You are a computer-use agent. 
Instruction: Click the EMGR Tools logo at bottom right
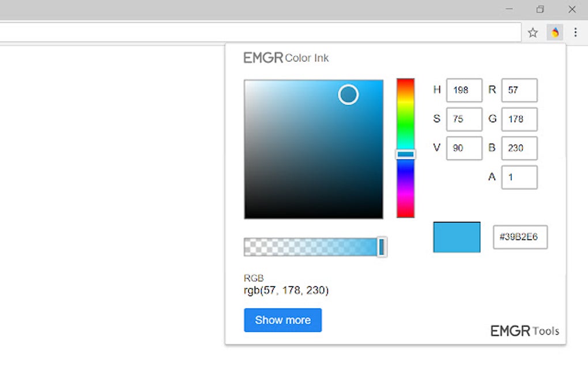coord(524,331)
